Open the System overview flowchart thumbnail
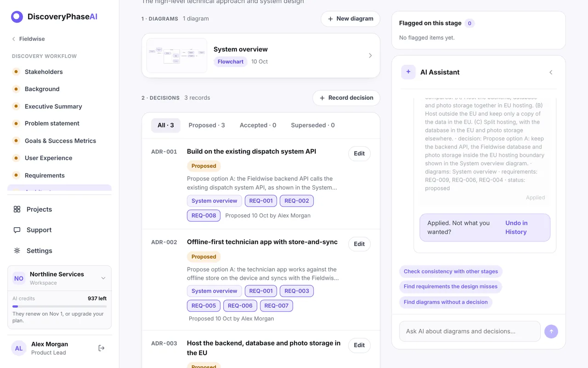The height and width of the screenshot is (368, 588). pos(177,56)
